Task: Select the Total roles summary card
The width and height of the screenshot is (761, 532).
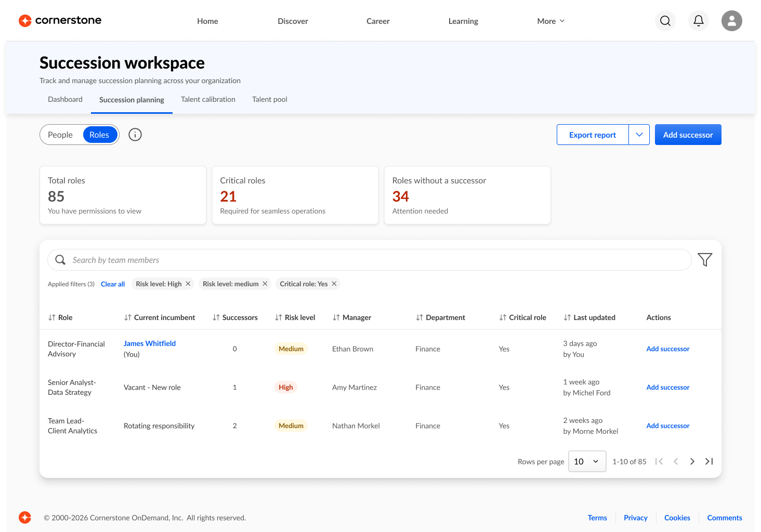Action: coord(123,195)
